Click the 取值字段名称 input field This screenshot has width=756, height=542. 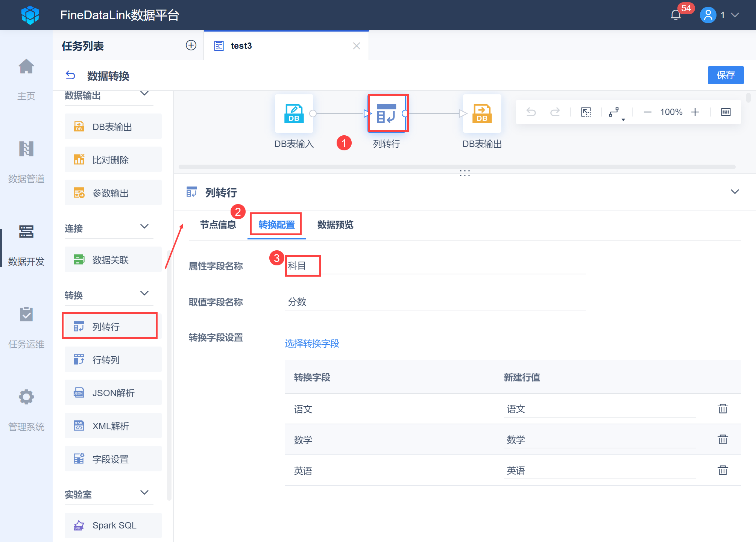(x=435, y=302)
